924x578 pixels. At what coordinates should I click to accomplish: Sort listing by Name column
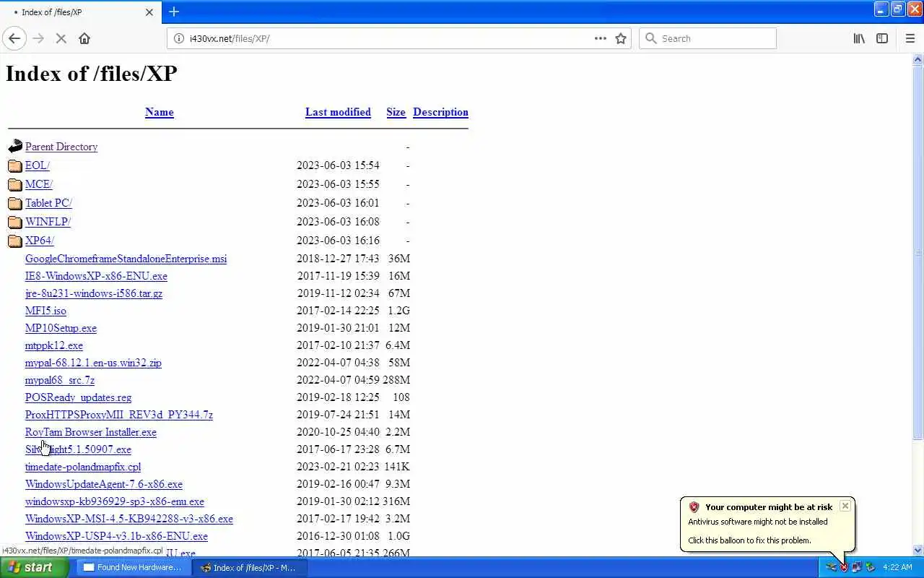coord(159,112)
